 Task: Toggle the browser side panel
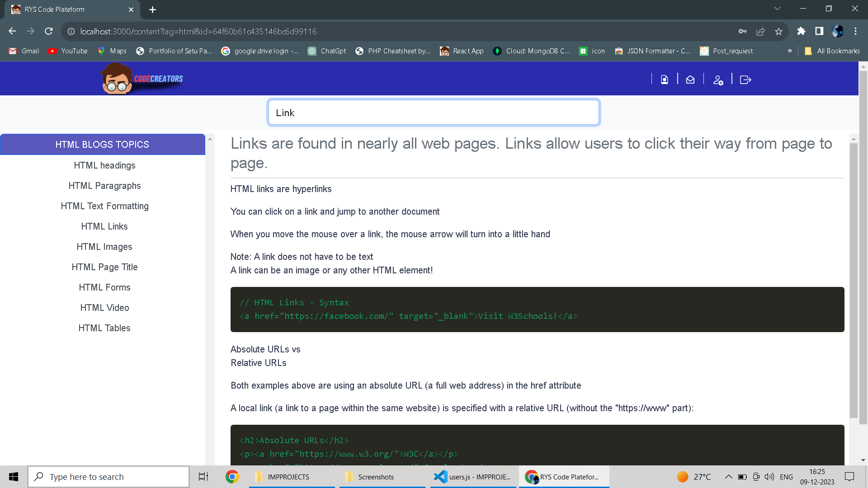[819, 31]
